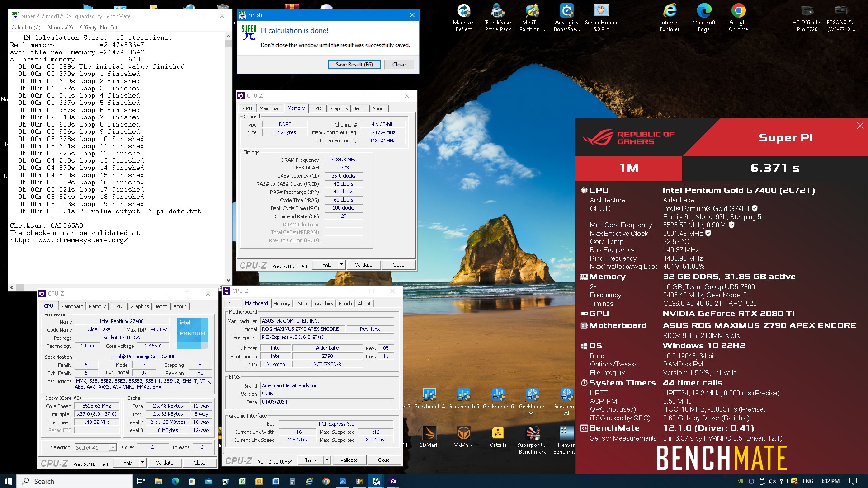Select Geekbench 4 desktop icon
868x488 pixels.
point(429,399)
